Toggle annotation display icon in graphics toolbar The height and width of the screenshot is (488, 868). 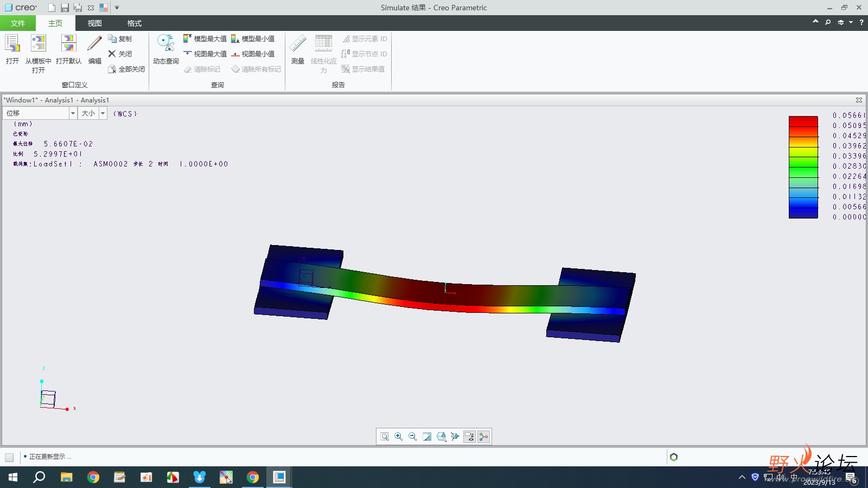(x=469, y=436)
